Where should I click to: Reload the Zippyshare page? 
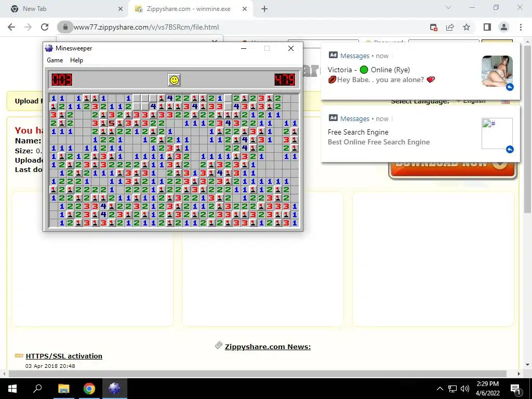[x=45, y=27]
